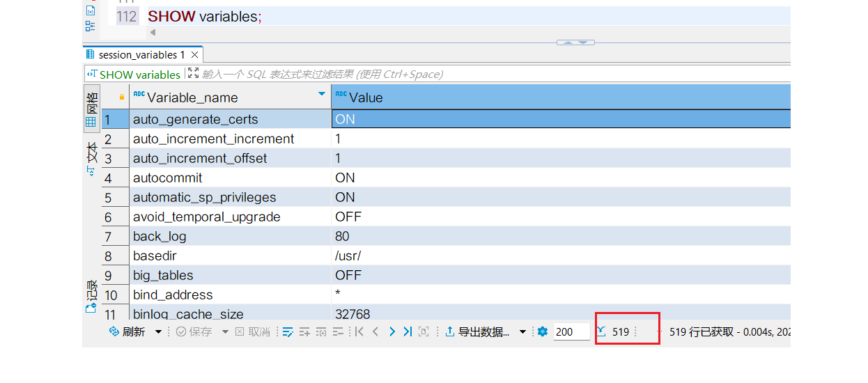This screenshot has width=868, height=383.
Task: Click the duplicate row icon
Action: pyautogui.click(x=321, y=332)
